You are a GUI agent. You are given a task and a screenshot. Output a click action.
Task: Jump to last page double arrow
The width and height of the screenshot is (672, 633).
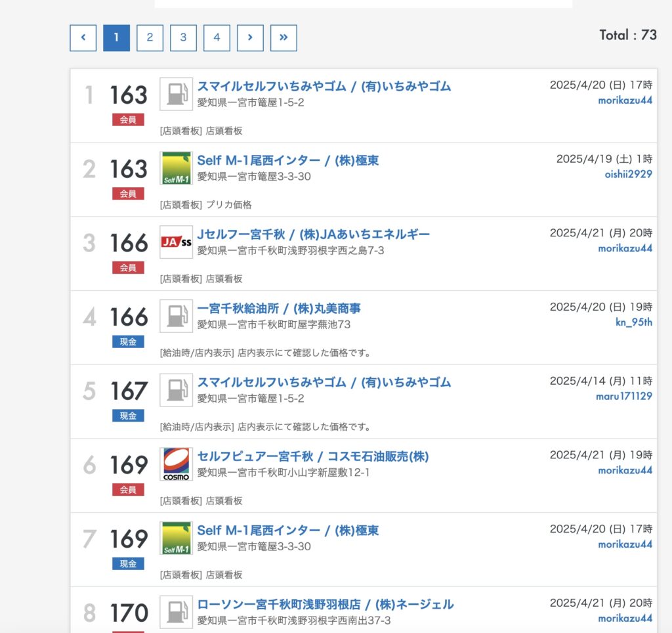(x=283, y=37)
